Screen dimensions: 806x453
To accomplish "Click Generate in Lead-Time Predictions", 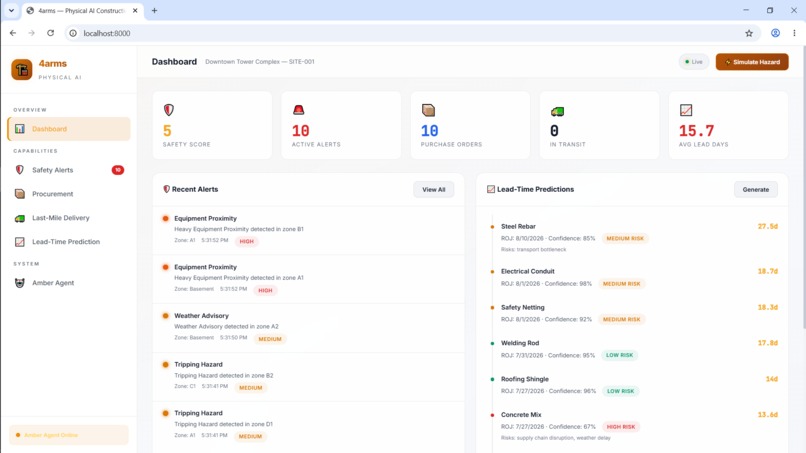I will 756,190.
